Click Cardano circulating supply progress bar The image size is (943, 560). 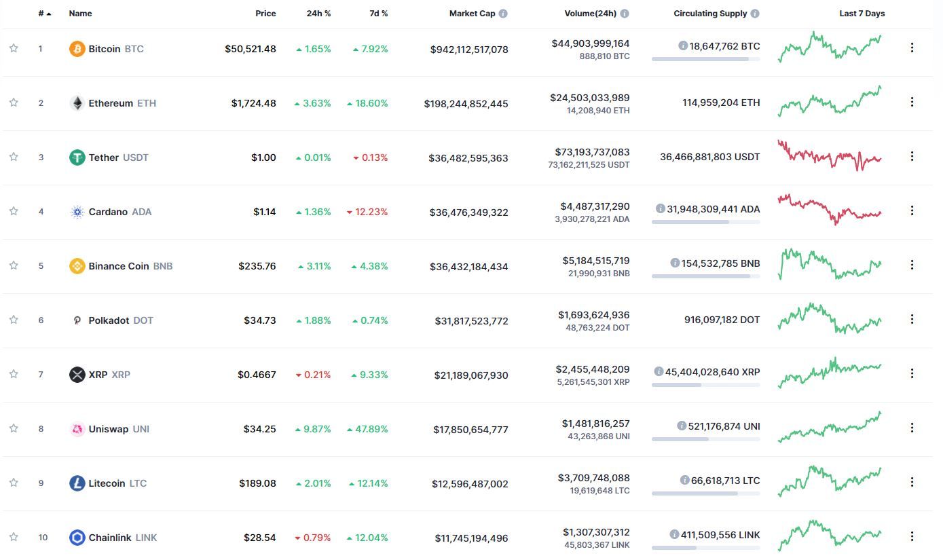[x=706, y=222]
